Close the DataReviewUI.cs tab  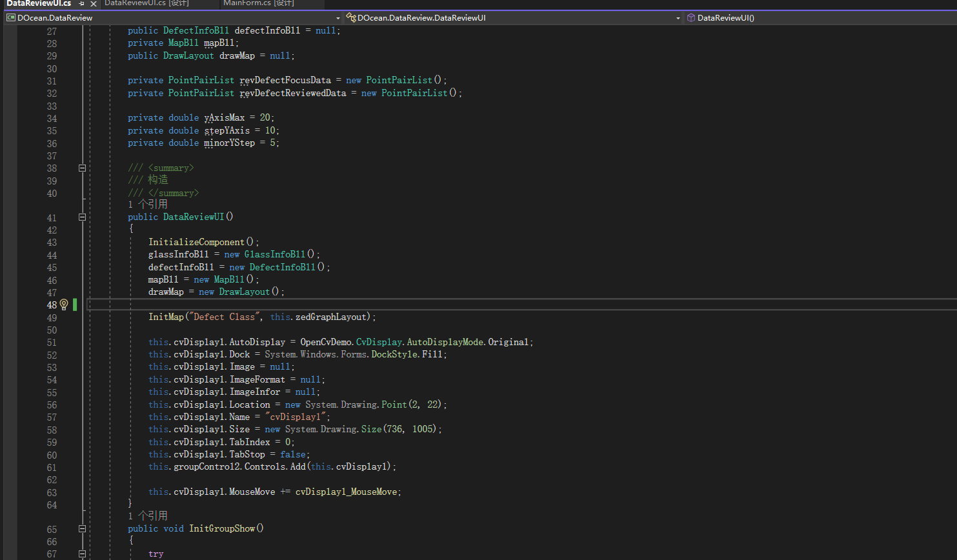pyautogui.click(x=94, y=4)
